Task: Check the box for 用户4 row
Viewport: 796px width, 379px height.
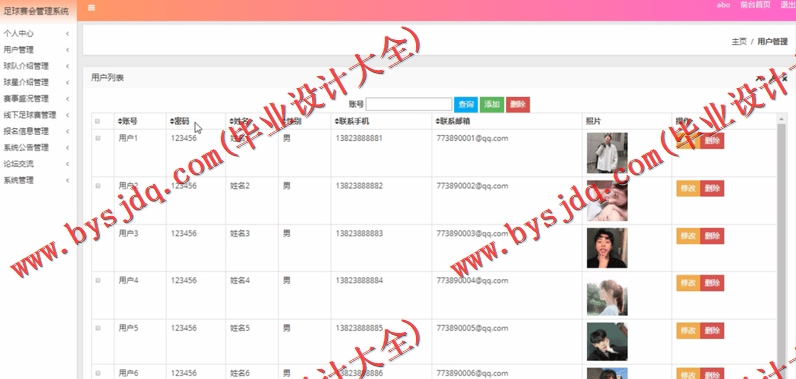Action: click(98, 280)
